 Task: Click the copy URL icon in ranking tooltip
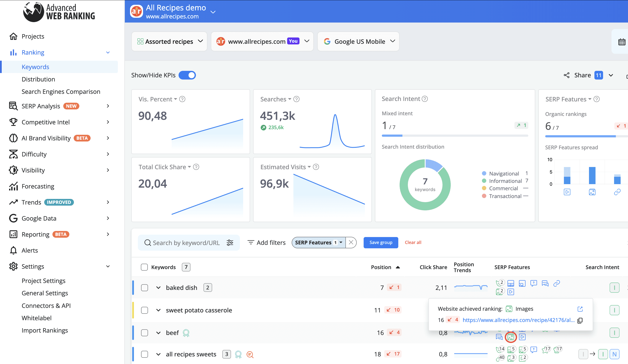click(x=580, y=320)
